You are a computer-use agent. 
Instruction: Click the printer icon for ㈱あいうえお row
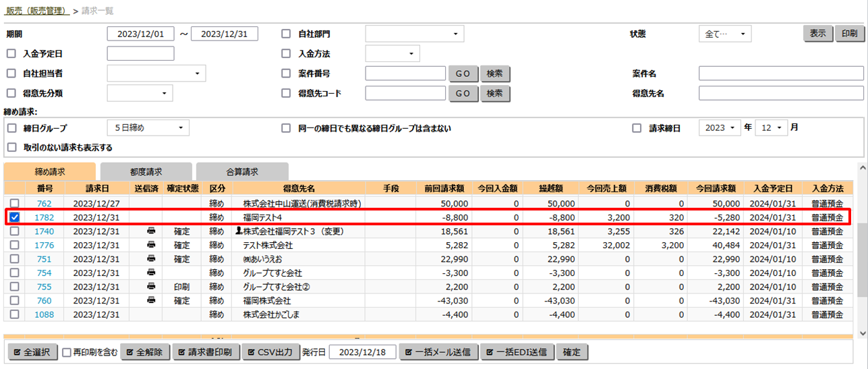coord(150,259)
